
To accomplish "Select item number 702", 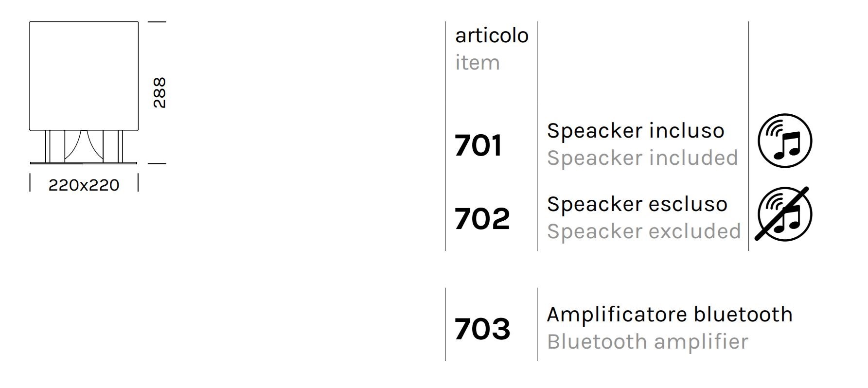I will click(x=482, y=218).
